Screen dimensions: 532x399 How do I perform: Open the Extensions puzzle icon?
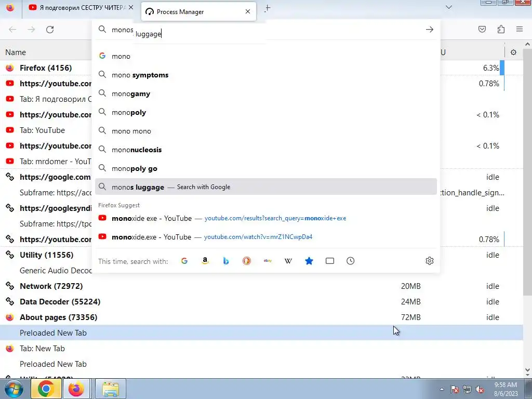pos(501,30)
